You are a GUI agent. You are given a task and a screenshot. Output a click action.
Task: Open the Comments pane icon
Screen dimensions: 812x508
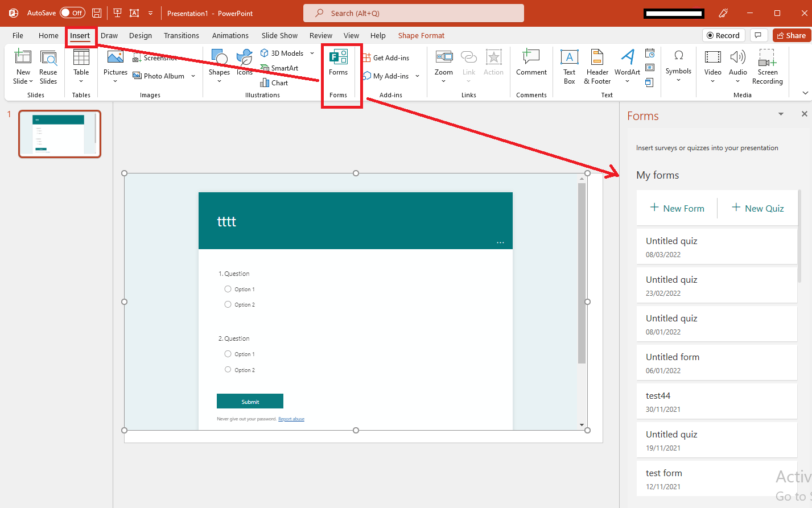pos(758,35)
